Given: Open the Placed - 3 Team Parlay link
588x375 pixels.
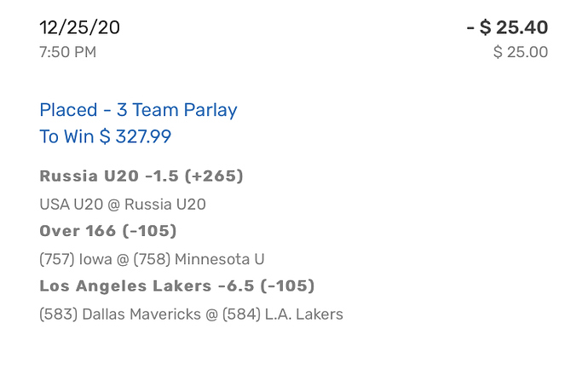Looking at the screenshot, I should [138, 110].
